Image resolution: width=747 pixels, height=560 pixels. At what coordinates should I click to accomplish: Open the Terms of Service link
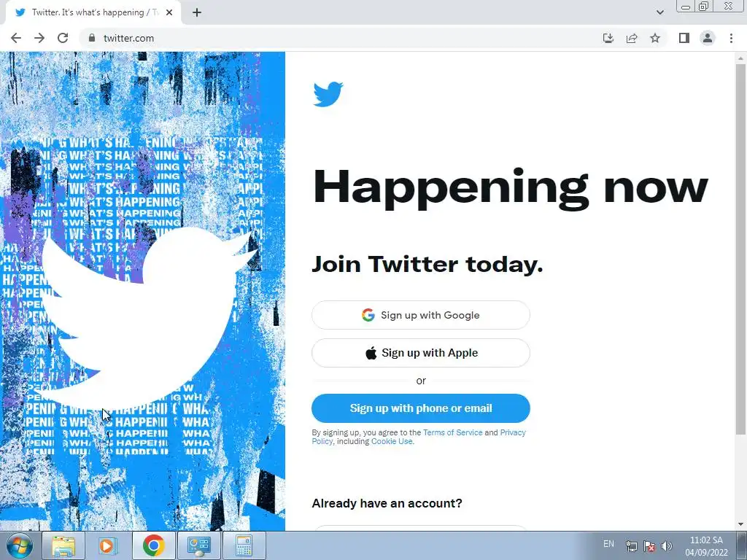452,432
